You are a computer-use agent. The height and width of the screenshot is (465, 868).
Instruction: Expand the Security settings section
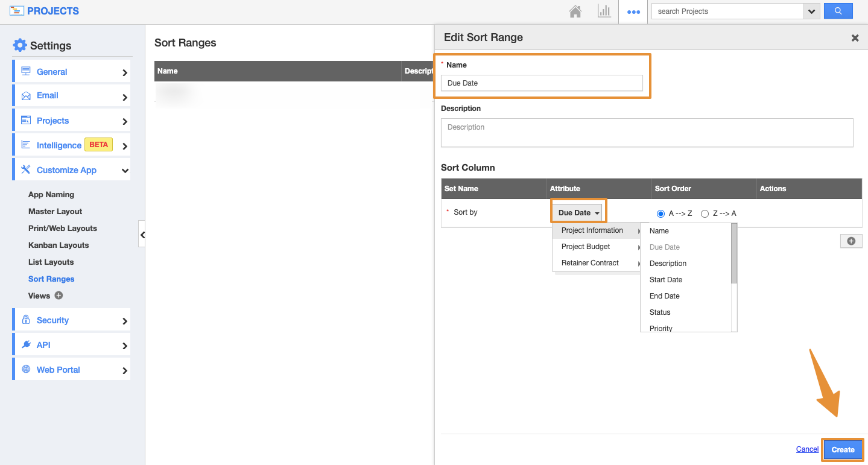(x=71, y=320)
